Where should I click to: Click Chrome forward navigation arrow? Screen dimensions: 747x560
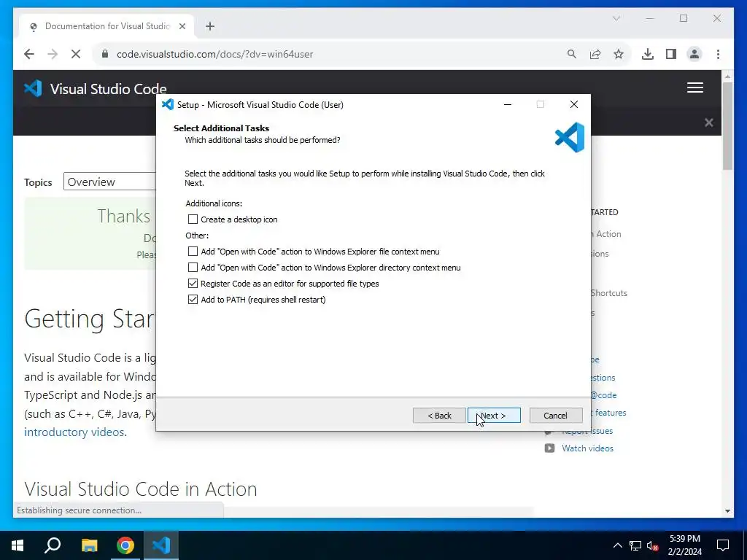[x=53, y=54]
